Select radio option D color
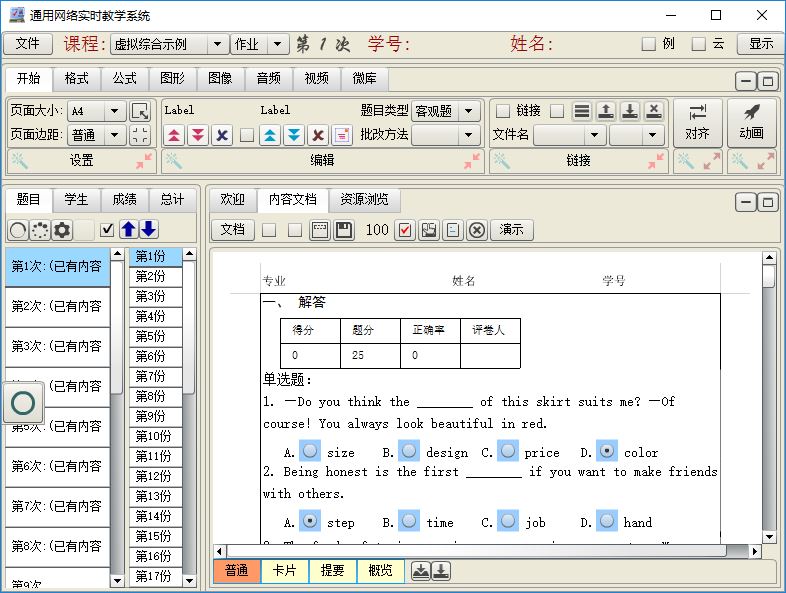The width and height of the screenshot is (786, 593). 607,451
